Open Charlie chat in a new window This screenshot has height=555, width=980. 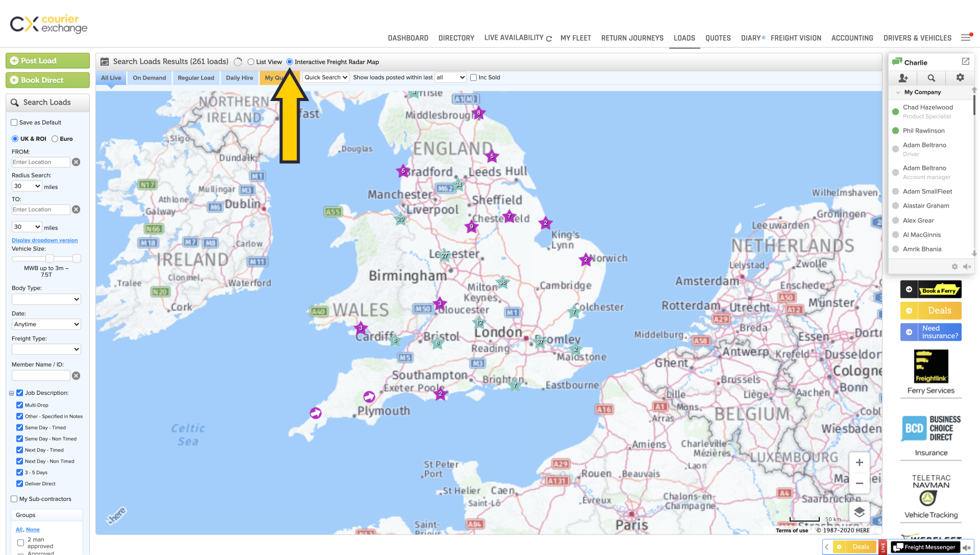coord(966,61)
